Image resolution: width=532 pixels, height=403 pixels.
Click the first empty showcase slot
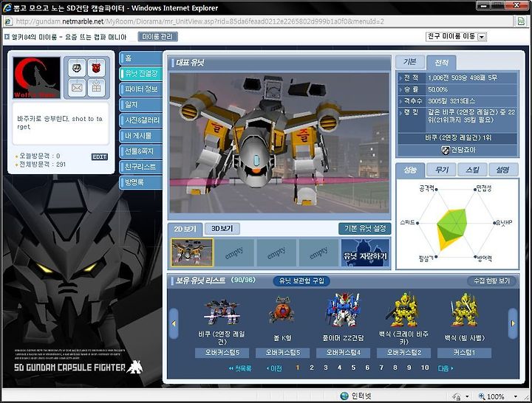pos(234,252)
